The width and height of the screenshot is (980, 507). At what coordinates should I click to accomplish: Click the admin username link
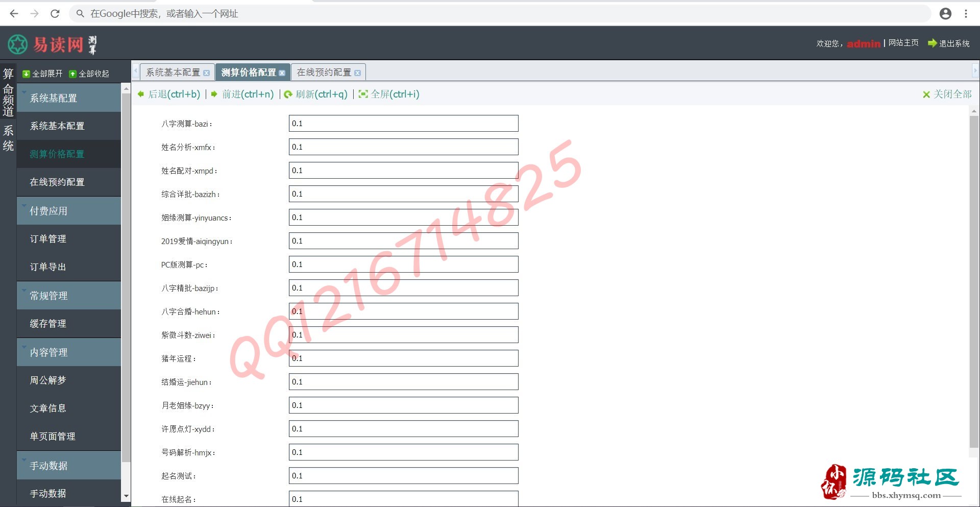864,44
